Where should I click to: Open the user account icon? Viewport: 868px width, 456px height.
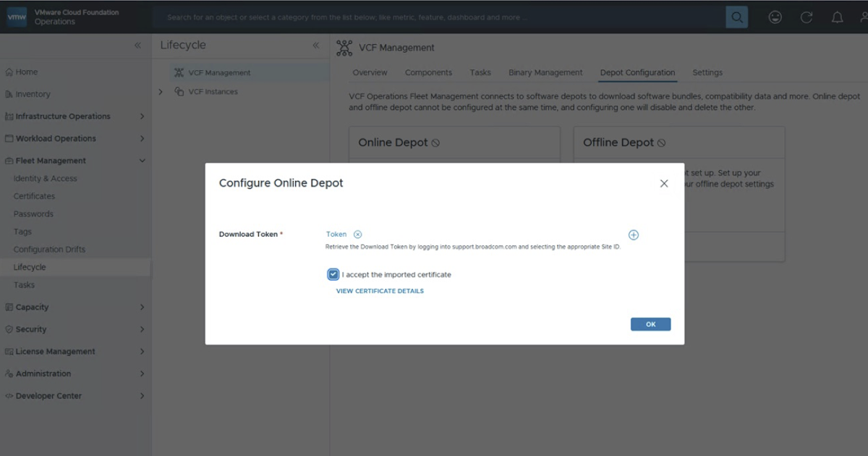[864, 17]
